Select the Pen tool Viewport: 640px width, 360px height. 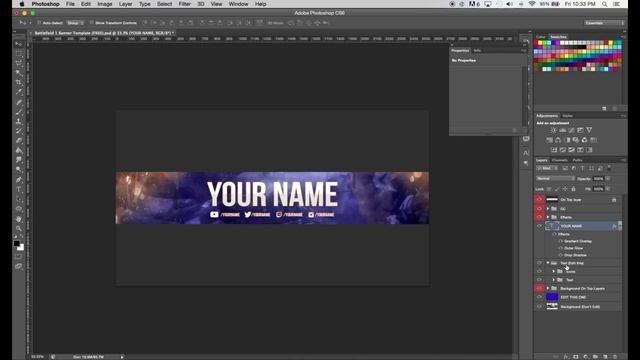point(19,180)
